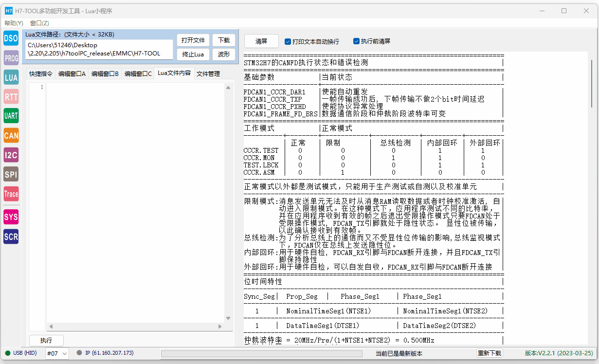
Task: Click the Lua file path field
Action: tap(99, 49)
